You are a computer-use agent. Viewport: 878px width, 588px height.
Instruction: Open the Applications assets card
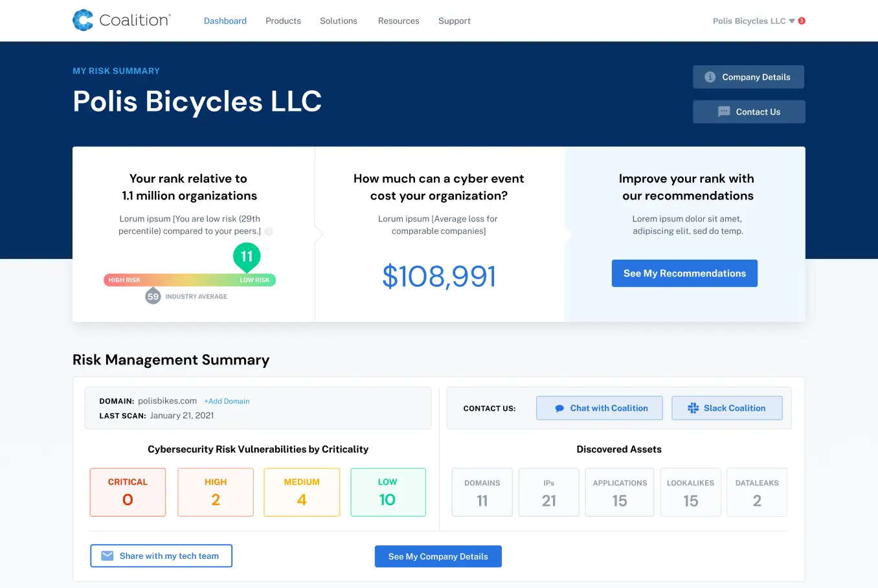(620, 492)
